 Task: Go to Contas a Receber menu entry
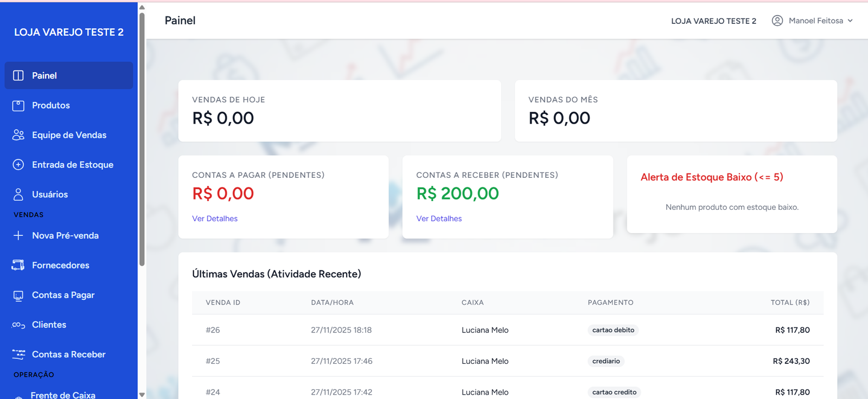[68, 355]
